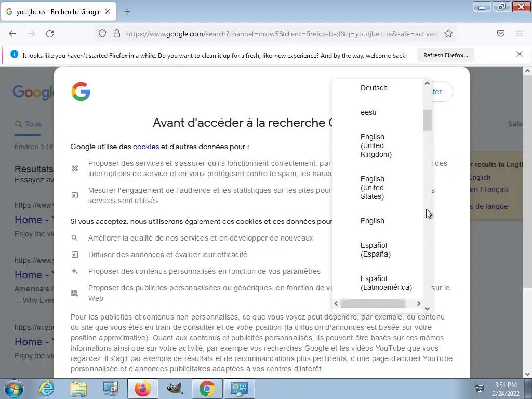Click the 'Tous' search results tab
Screen dimensions: 532x399
pyautogui.click(x=28, y=124)
